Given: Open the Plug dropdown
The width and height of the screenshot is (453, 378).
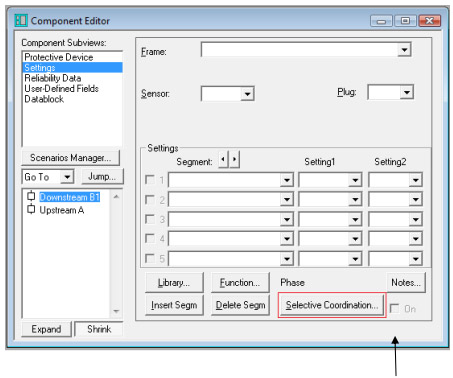Looking at the screenshot, I should click(407, 92).
